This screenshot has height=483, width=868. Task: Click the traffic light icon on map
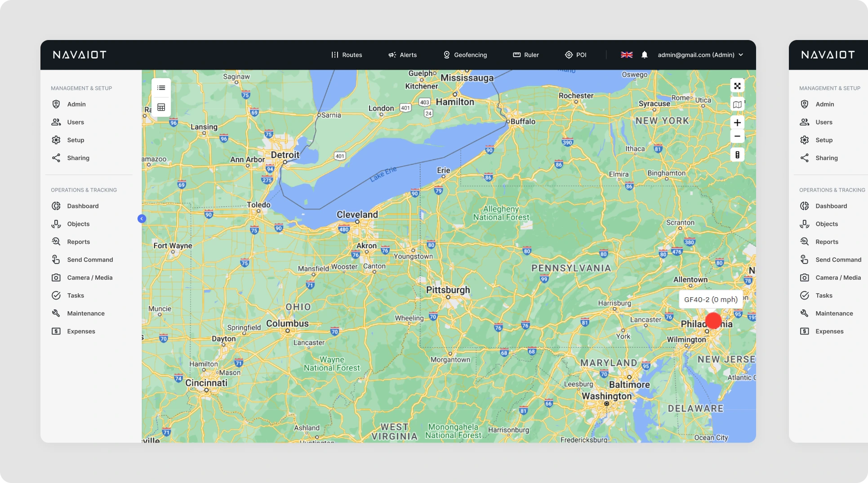[x=737, y=155]
